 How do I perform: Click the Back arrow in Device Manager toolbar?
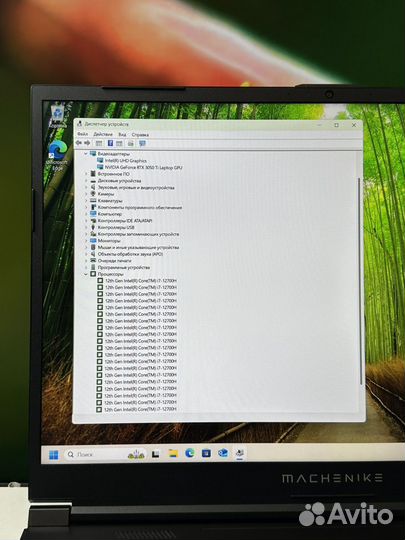[x=79, y=143]
